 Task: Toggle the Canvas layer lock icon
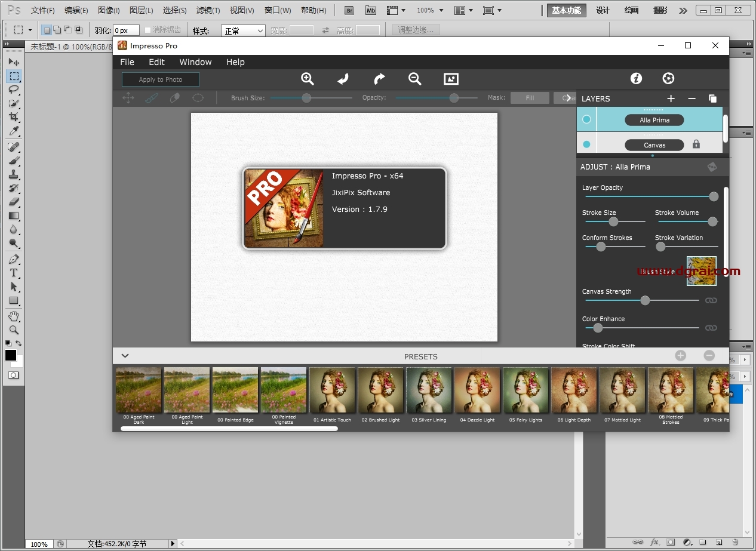(696, 144)
